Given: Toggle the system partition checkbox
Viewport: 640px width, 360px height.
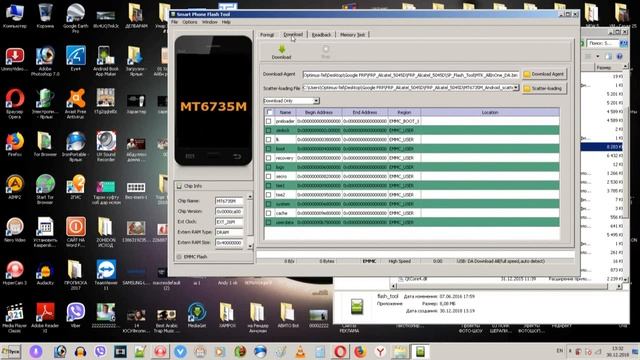Looking at the screenshot, I should pos(268,204).
